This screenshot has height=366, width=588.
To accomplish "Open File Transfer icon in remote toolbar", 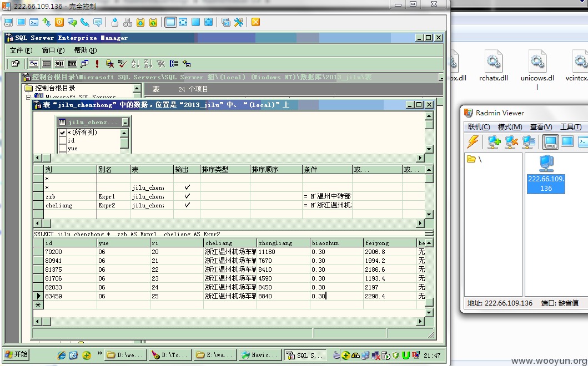I will [x=47, y=22].
